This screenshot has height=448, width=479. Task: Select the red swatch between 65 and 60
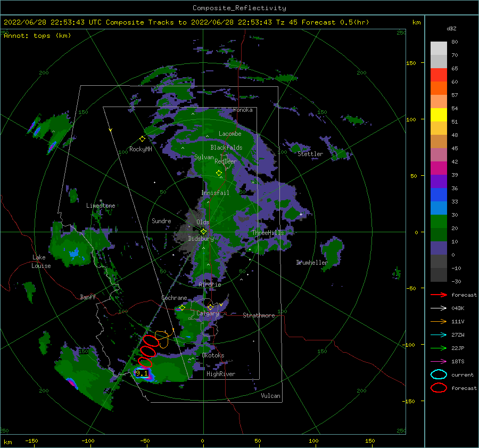click(x=439, y=75)
